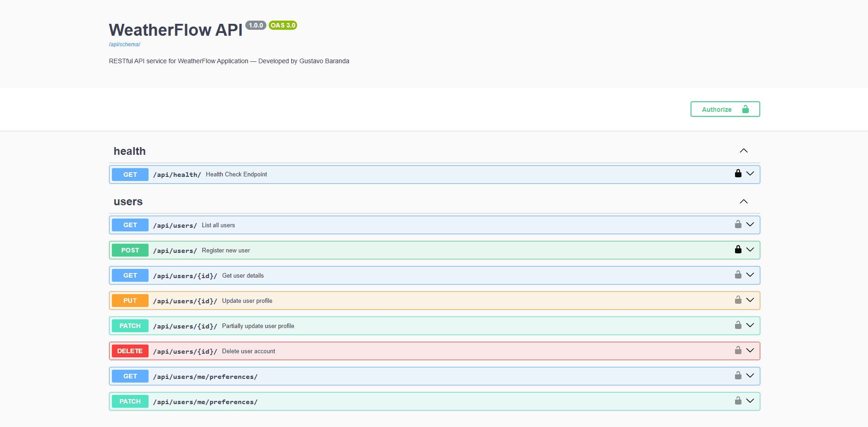The image size is (868, 427).
Task: Click the 'users' tag heading
Action: pos(128,202)
